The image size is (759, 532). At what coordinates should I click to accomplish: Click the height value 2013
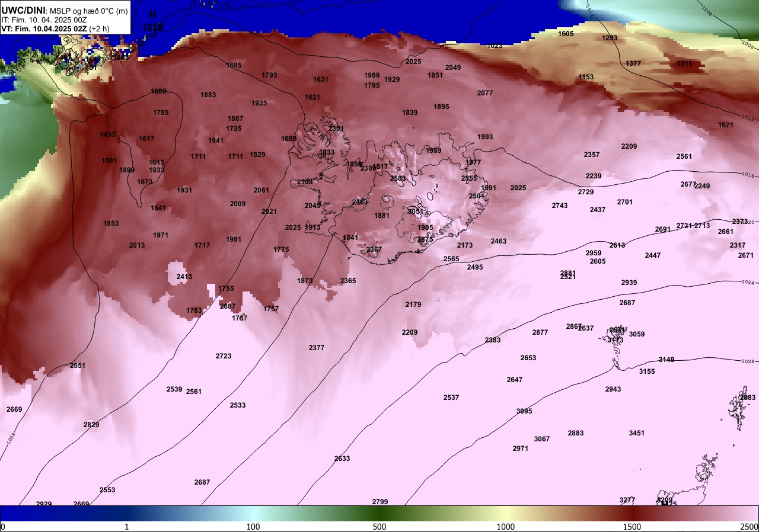coord(137,245)
